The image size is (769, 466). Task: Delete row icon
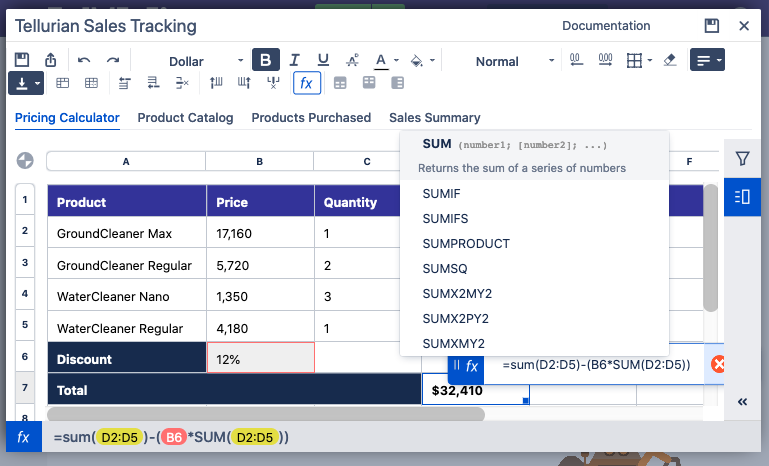(182, 83)
